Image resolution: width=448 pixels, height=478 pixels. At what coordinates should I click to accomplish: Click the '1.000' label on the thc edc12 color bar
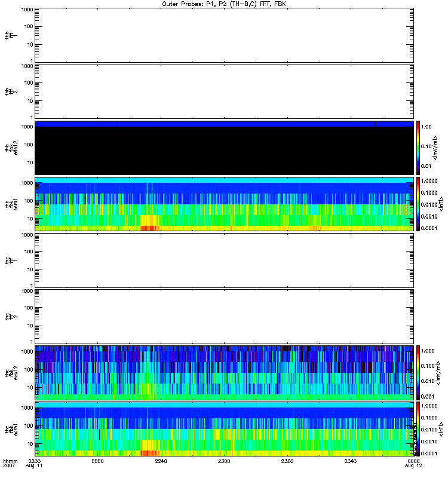pyautogui.click(x=428, y=351)
